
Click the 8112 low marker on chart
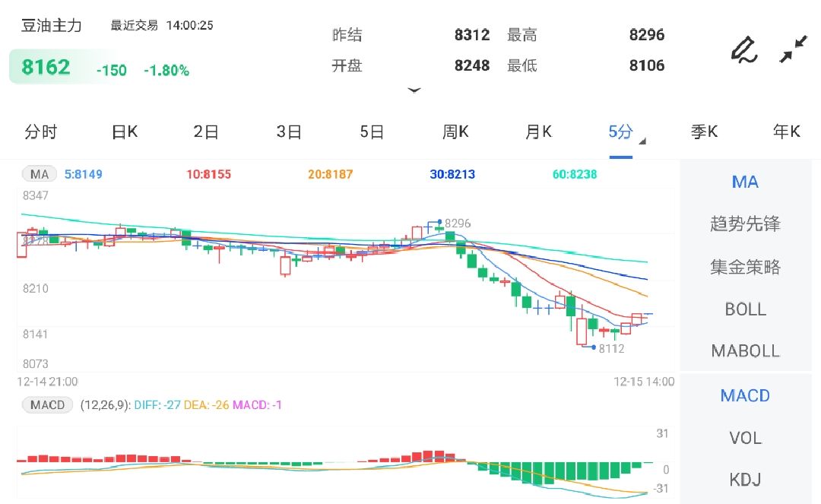611,349
